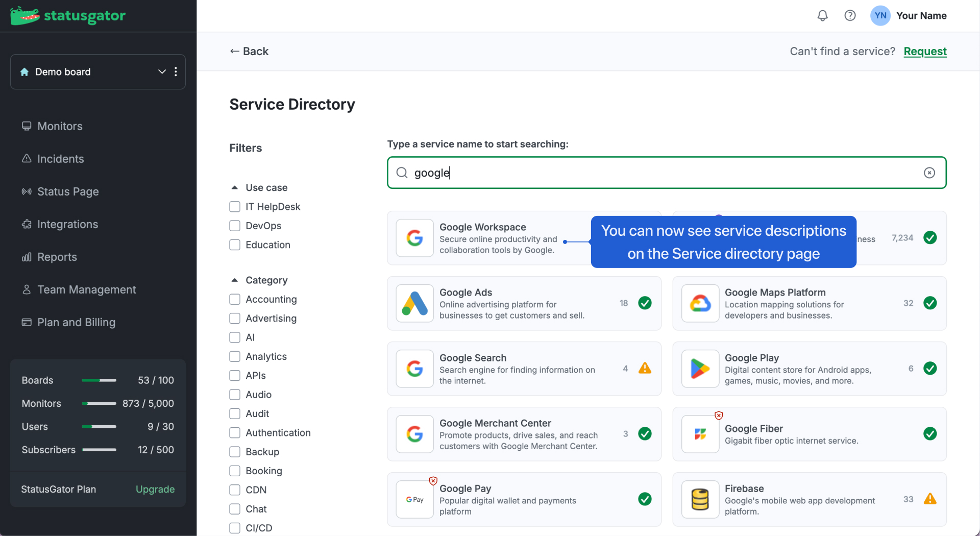Screen dimensions: 980x536
Task: Open the help question mark icon
Action: pos(850,16)
